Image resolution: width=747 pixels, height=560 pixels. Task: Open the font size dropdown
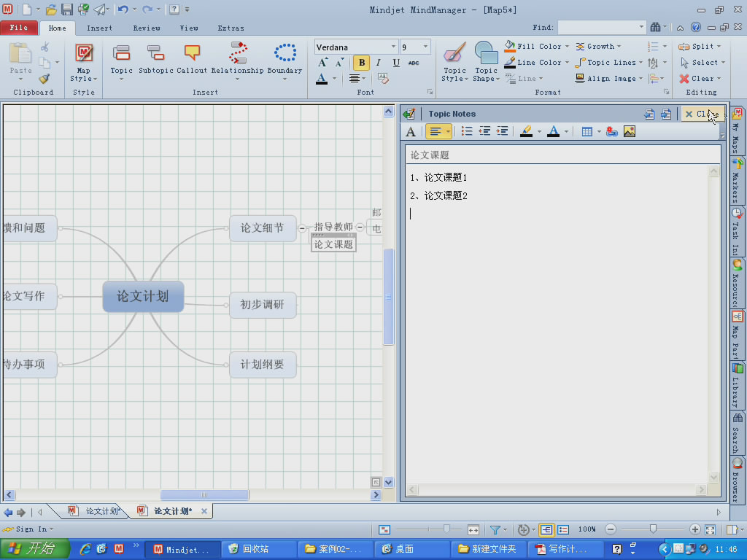(x=425, y=47)
